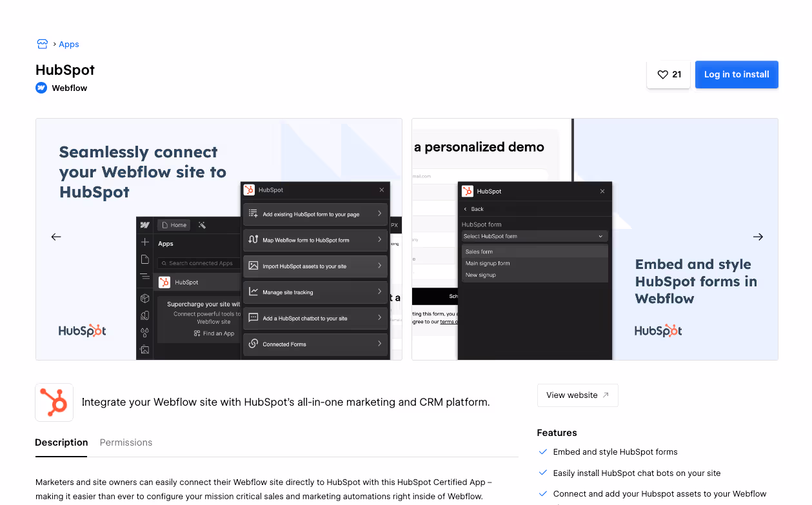This screenshot has width=812, height=505.
Task: Open the Webflow author link
Action: (70, 88)
